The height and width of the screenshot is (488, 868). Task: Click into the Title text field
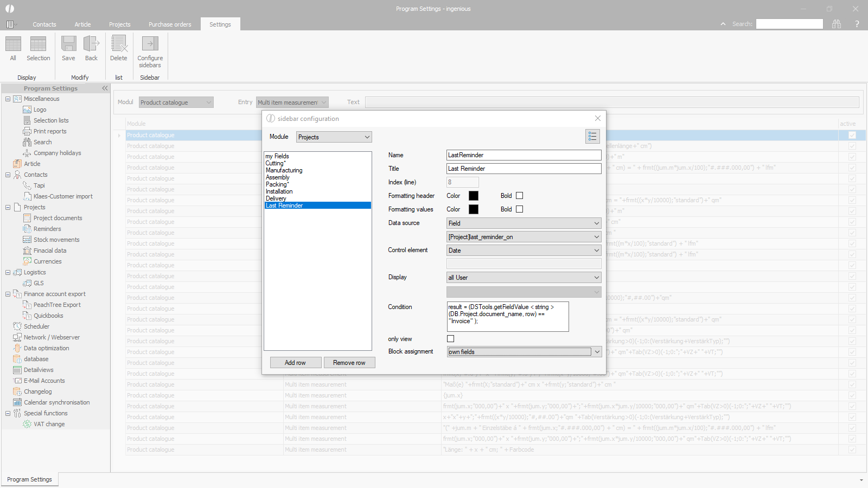coord(524,169)
